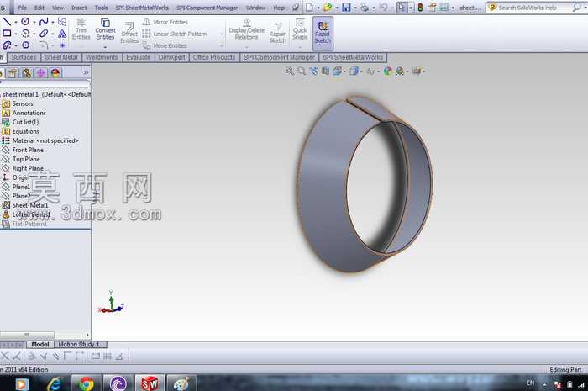Viewport: 588px width, 391px height.
Task: Switch to the Sheet Metal tab
Action: (x=61, y=57)
